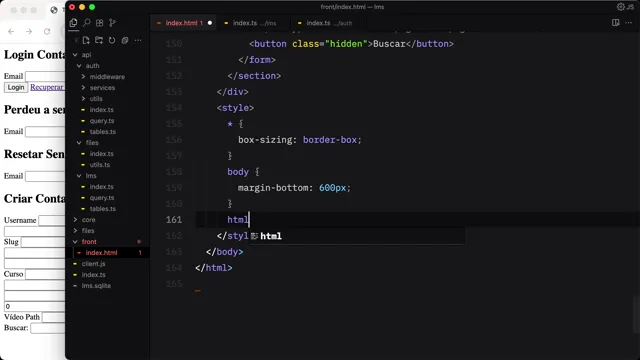Click the New Folder icon in explorer

99,40
